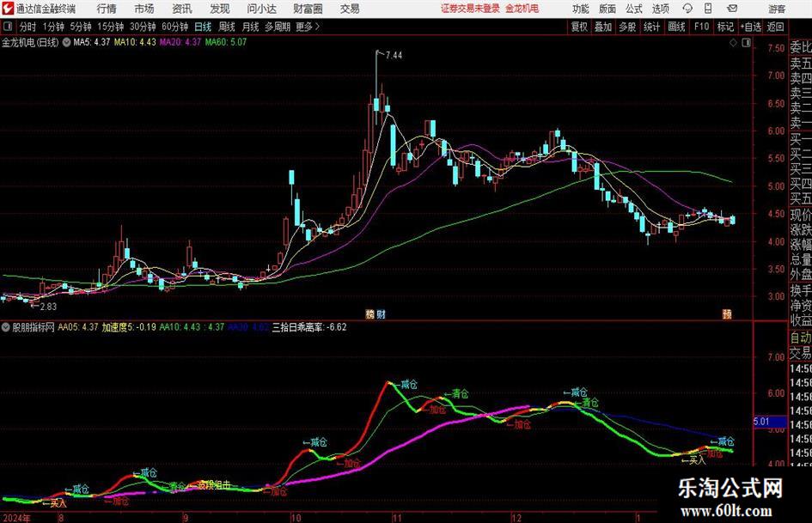Select the 日线 daily period tab
Image resolution: width=812 pixels, height=523 pixels.
[x=203, y=27]
